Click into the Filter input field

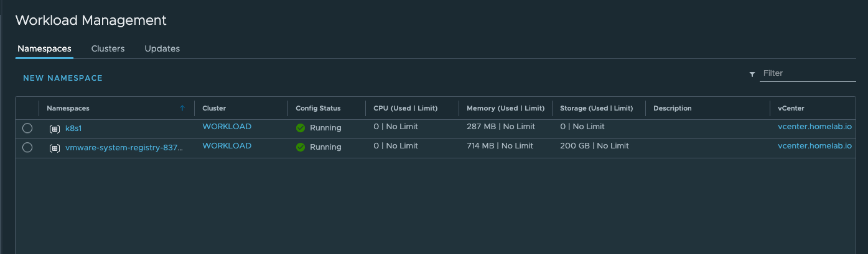(806, 73)
